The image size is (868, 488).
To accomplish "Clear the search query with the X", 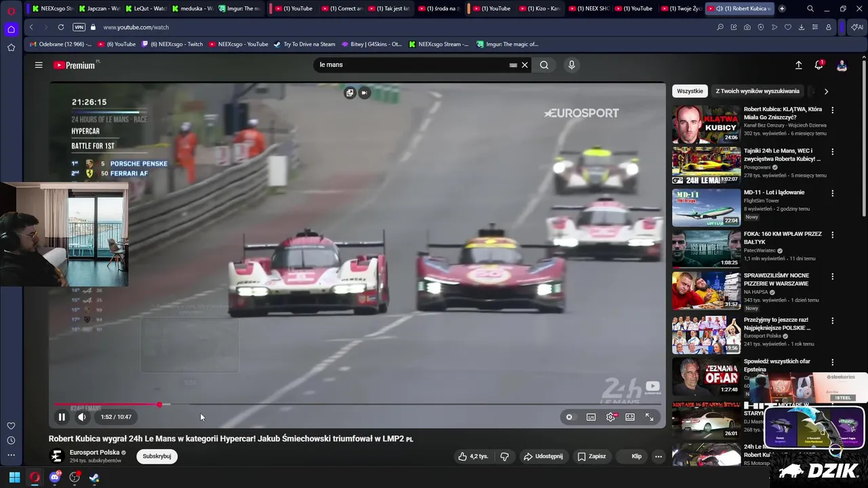I will click(525, 65).
